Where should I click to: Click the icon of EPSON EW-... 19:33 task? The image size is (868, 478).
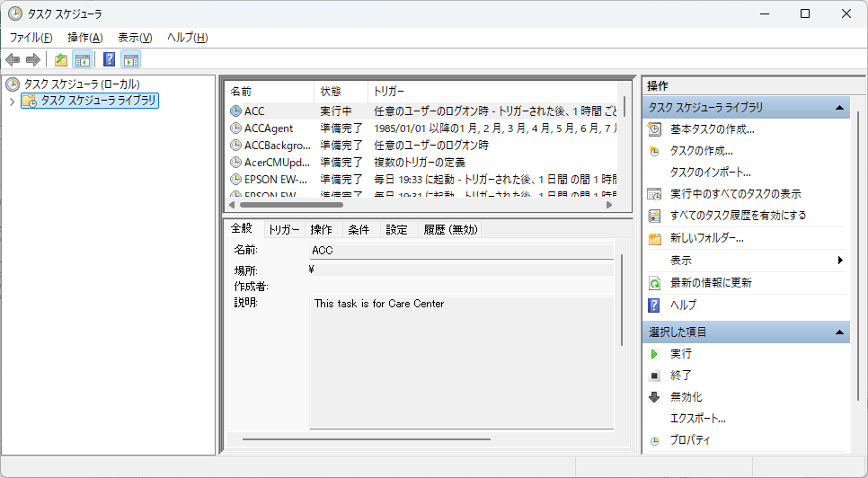pos(235,180)
